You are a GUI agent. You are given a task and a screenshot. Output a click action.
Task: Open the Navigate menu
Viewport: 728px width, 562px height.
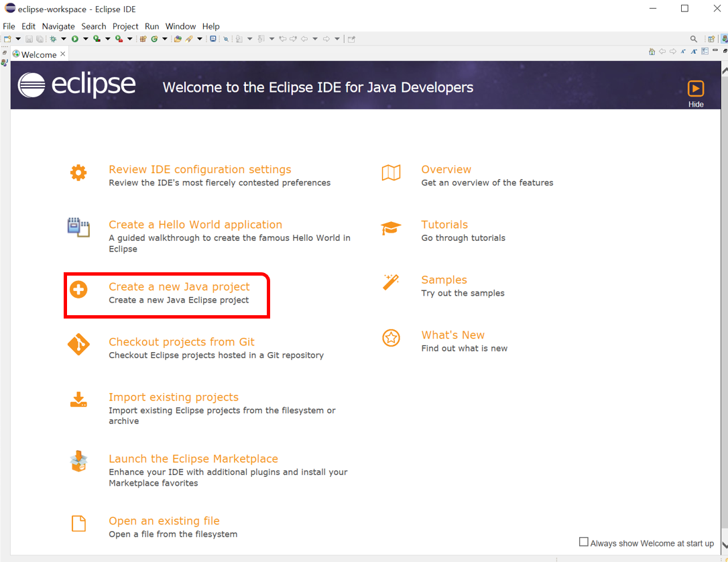click(x=58, y=26)
